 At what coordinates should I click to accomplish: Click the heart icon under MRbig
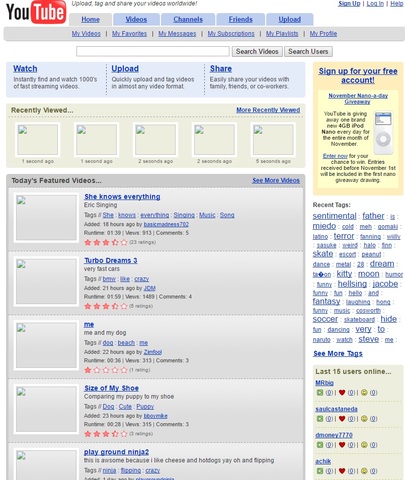342,392
